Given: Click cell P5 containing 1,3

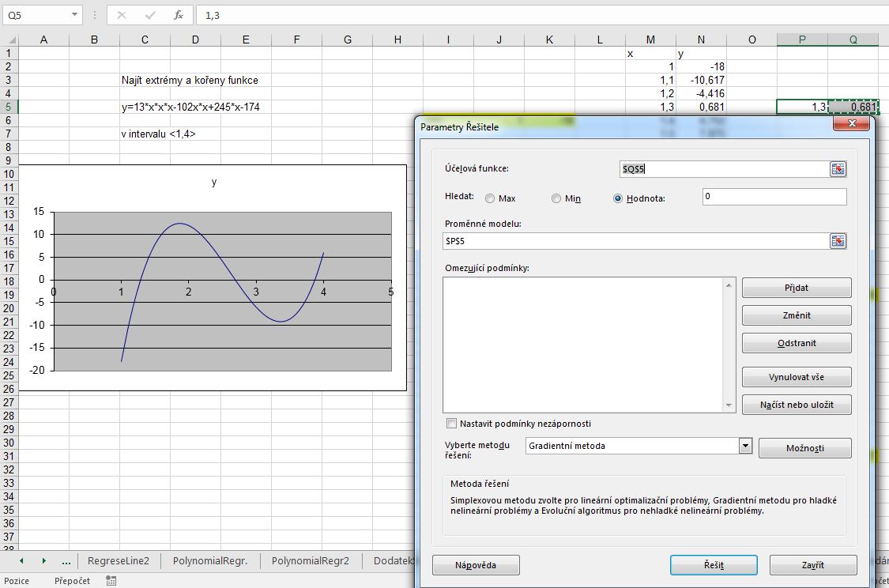Looking at the screenshot, I should (802, 107).
